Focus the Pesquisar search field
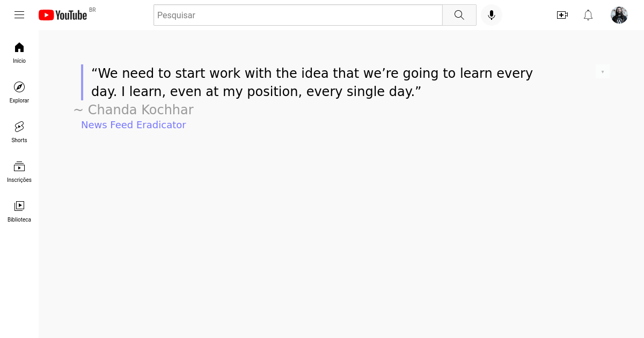 pos(298,15)
